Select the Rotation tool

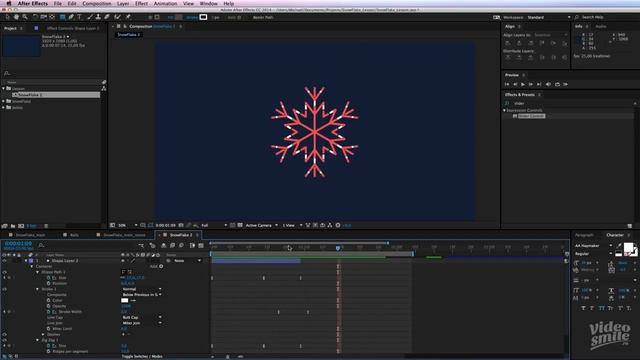pyautogui.click(x=35, y=17)
